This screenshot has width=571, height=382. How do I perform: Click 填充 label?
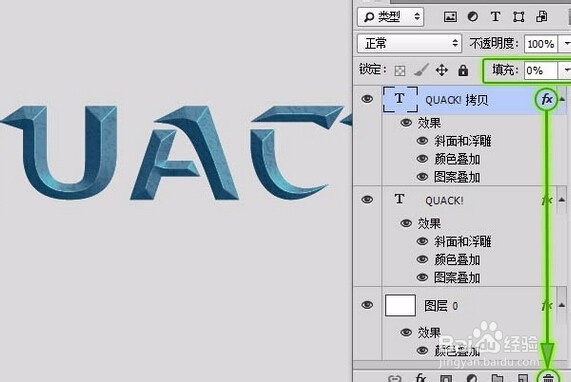[x=505, y=70]
